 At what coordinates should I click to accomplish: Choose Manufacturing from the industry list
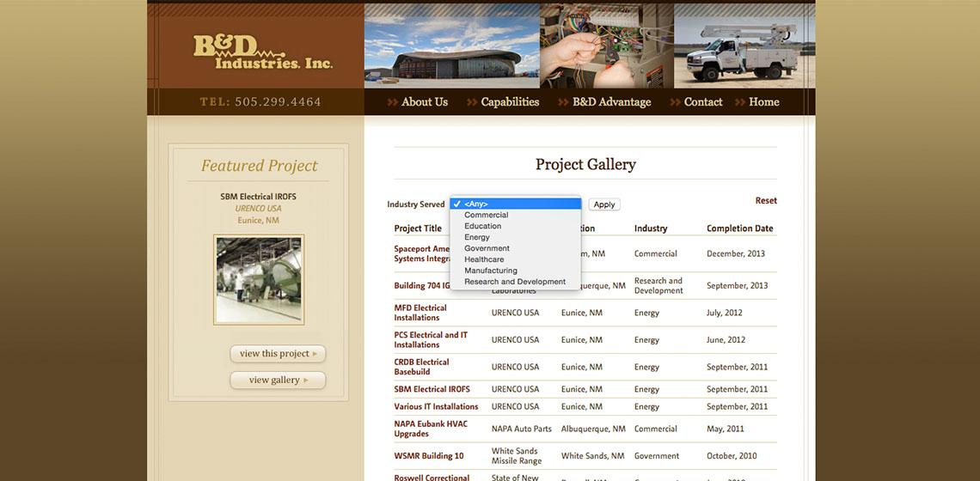point(516,271)
